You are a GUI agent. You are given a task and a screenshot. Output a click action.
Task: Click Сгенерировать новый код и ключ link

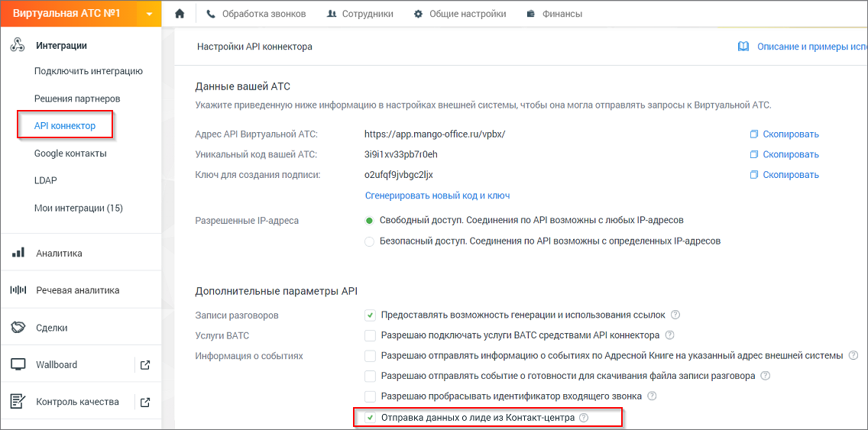[437, 196]
